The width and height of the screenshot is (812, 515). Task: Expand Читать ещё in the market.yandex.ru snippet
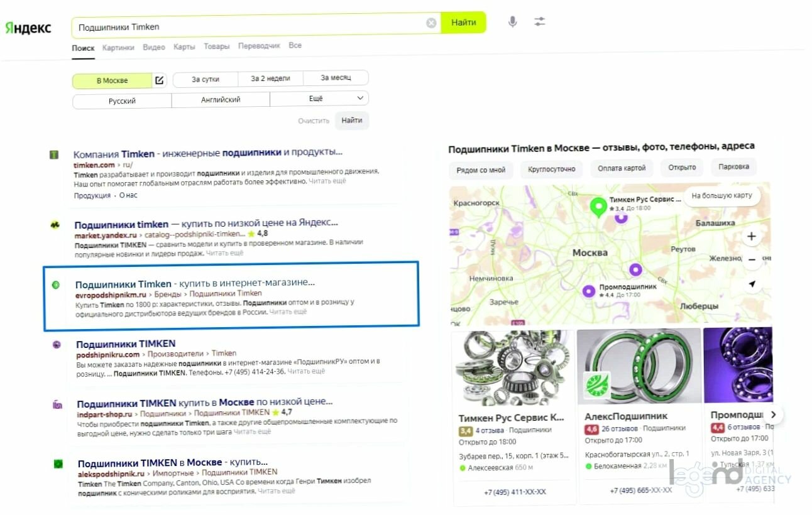point(224,253)
